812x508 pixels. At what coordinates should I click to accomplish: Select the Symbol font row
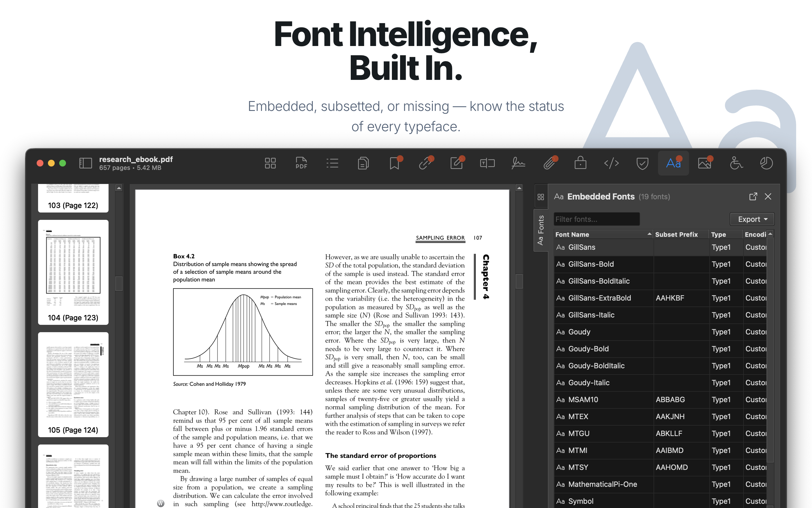[x=660, y=501]
